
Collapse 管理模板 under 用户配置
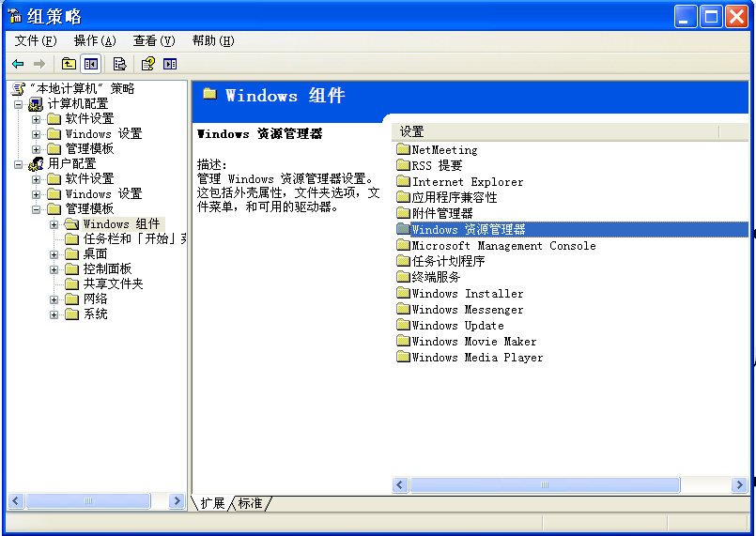coord(37,209)
